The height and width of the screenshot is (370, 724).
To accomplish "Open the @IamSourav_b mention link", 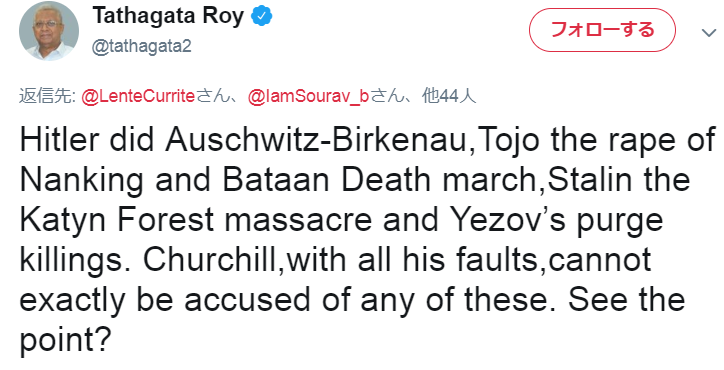I will coord(308,97).
